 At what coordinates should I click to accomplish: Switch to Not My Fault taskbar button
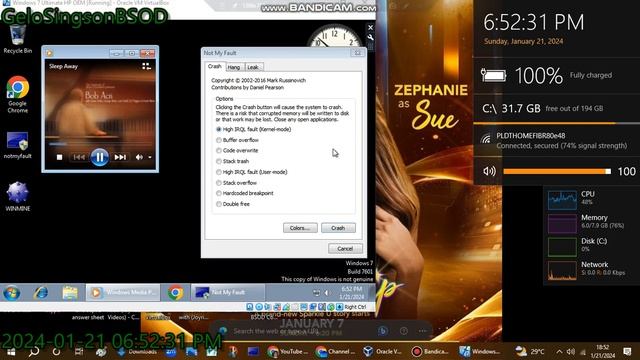[228, 293]
